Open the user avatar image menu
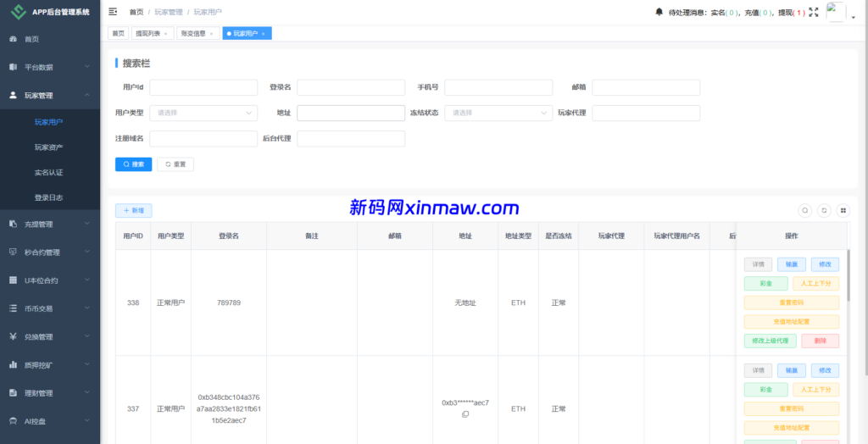The height and width of the screenshot is (444, 868). coord(836,12)
